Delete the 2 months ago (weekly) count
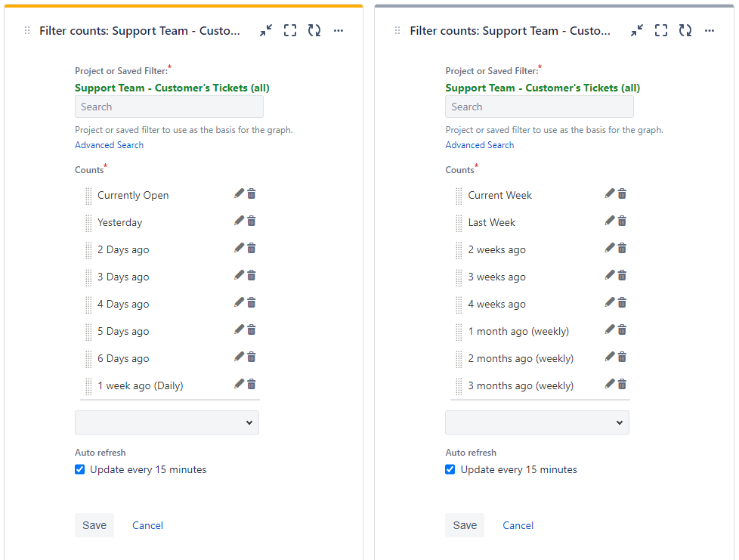 (x=622, y=357)
